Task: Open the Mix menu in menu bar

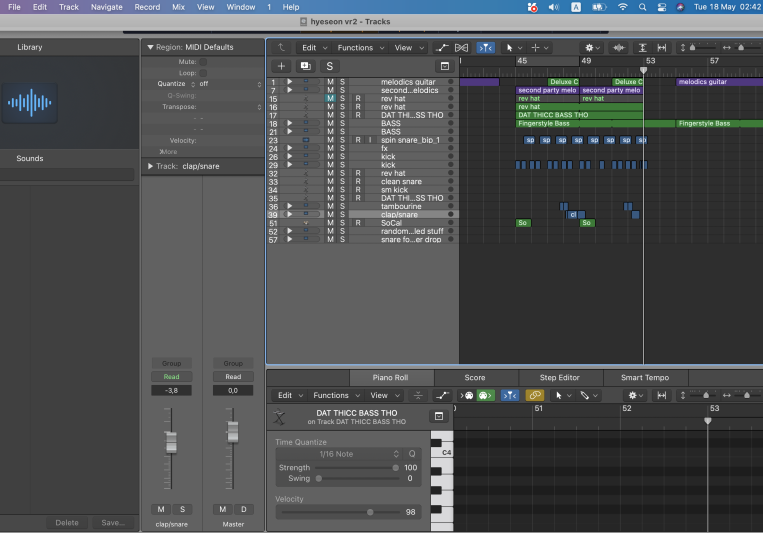Action: pos(178,7)
